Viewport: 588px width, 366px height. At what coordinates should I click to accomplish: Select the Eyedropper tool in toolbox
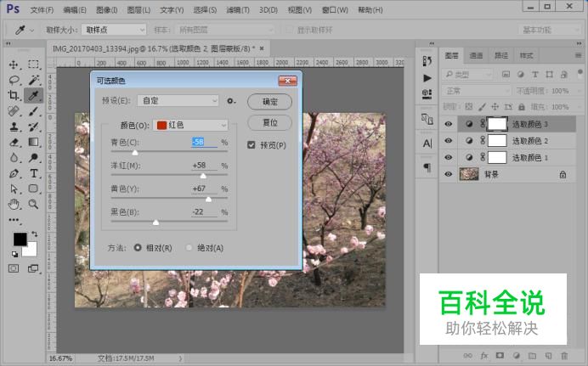tap(33, 95)
